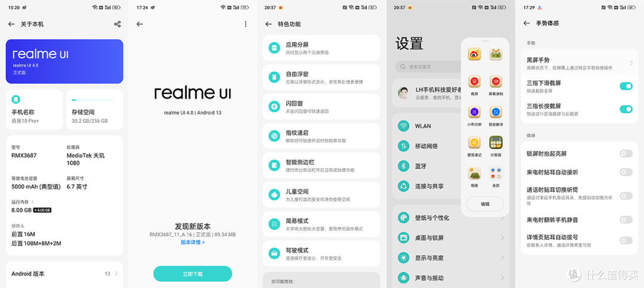Tap the share icon on 关于本机

117,24
